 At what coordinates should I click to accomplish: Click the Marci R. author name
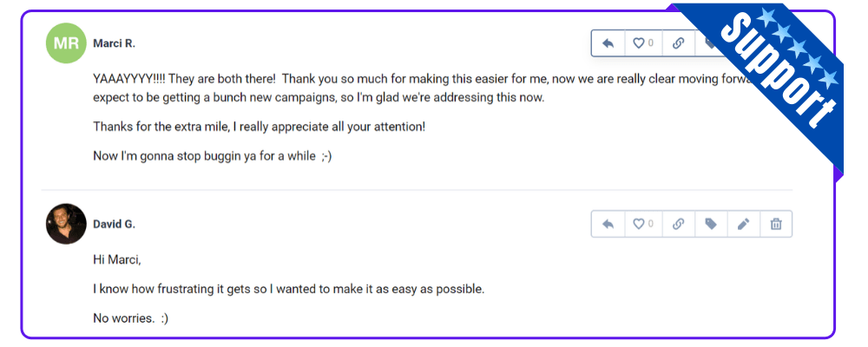[x=114, y=43]
